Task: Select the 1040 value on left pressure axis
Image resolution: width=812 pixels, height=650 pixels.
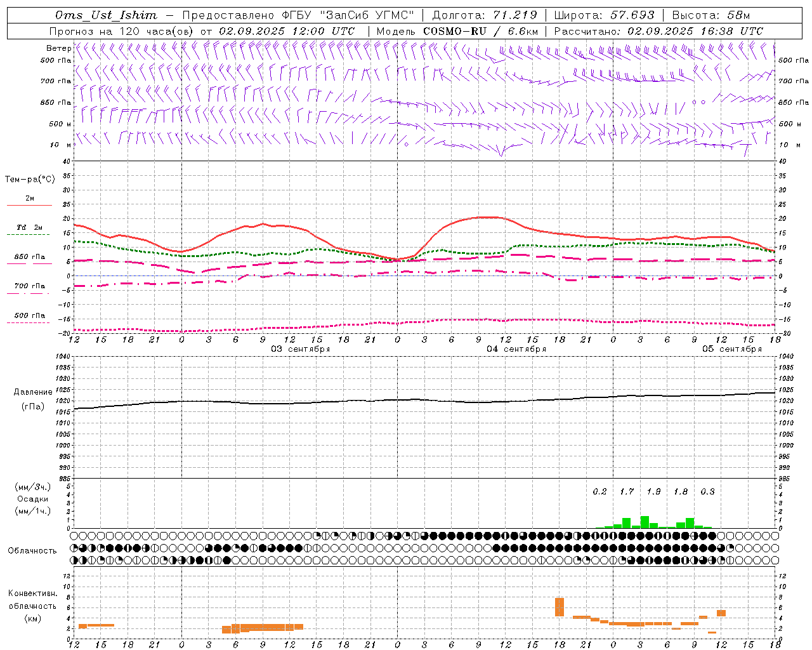Action: coord(63,357)
